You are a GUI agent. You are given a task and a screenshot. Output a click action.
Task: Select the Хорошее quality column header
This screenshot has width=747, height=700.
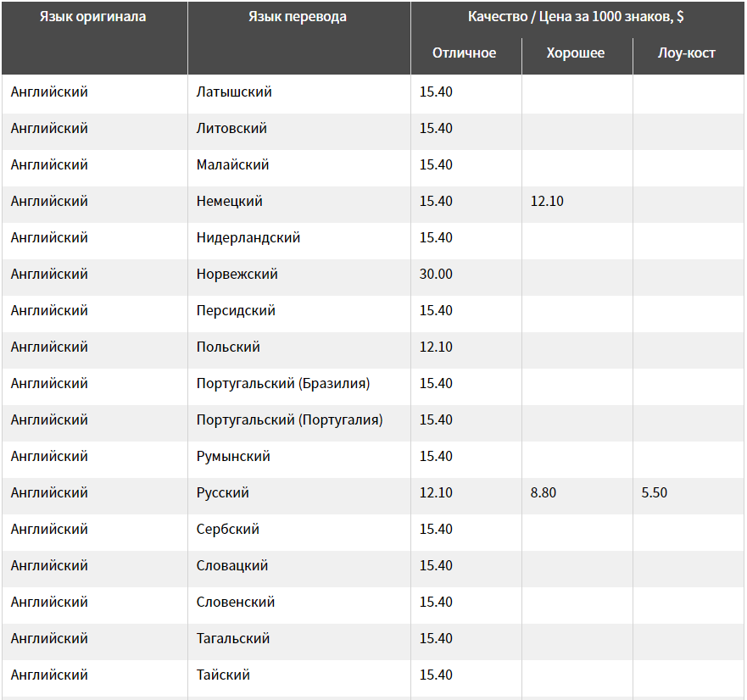(576, 53)
